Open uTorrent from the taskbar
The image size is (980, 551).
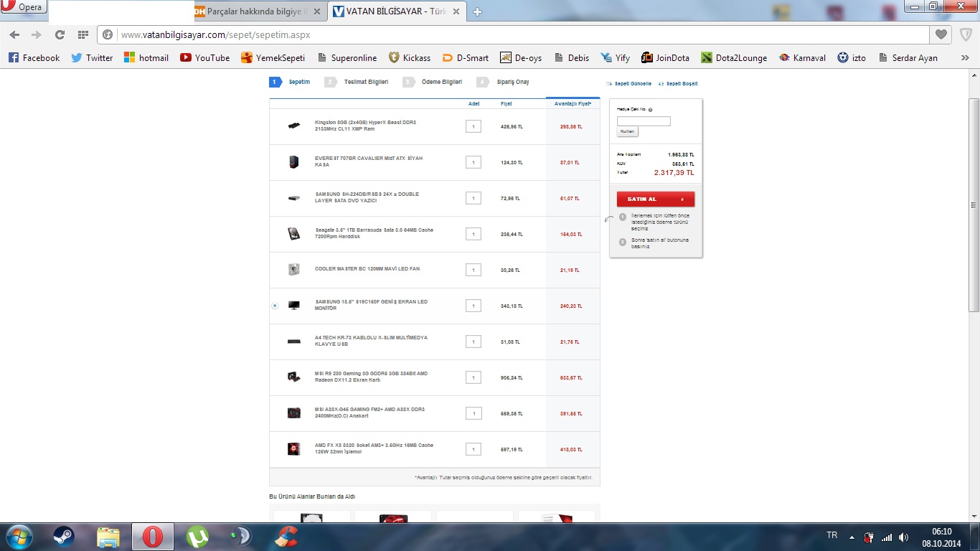(197, 536)
